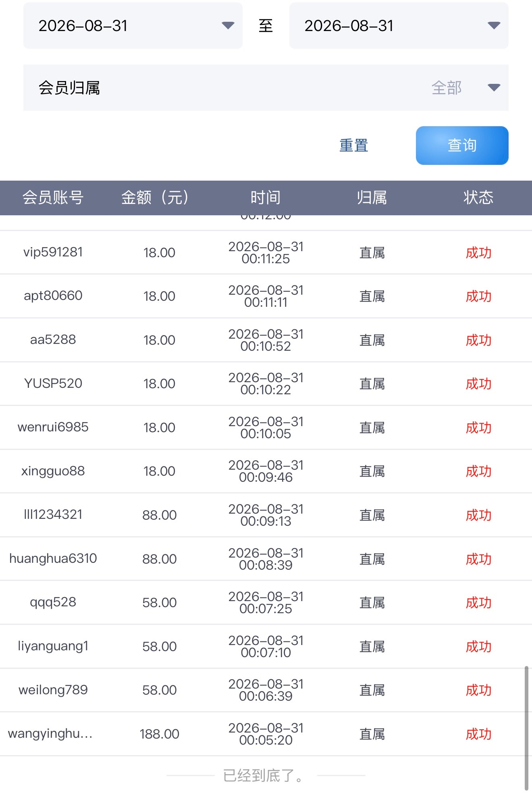Click 成功 status for aa5288

tap(478, 340)
